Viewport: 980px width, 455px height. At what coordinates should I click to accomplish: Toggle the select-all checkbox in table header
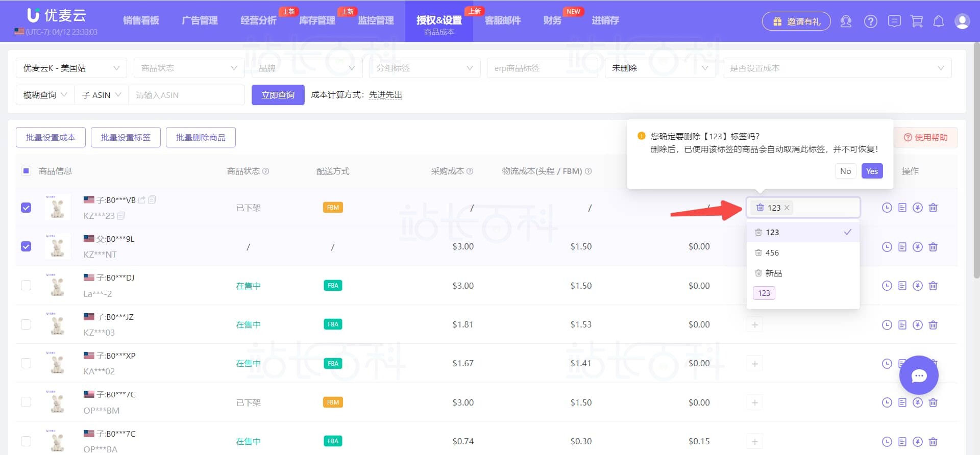pyautogui.click(x=26, y=171)
